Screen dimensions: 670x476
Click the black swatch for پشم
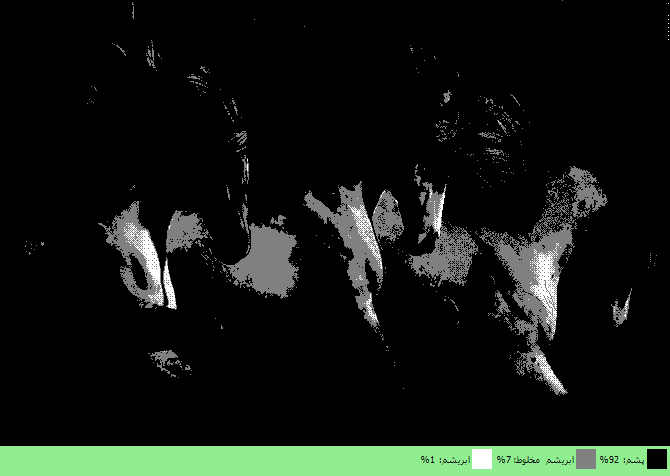tap(657, 459)
